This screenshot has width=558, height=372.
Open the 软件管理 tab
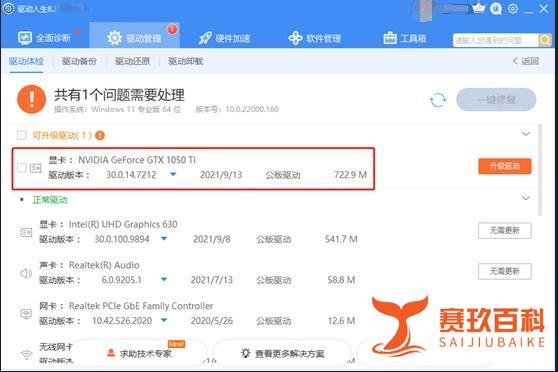(315, 38)
